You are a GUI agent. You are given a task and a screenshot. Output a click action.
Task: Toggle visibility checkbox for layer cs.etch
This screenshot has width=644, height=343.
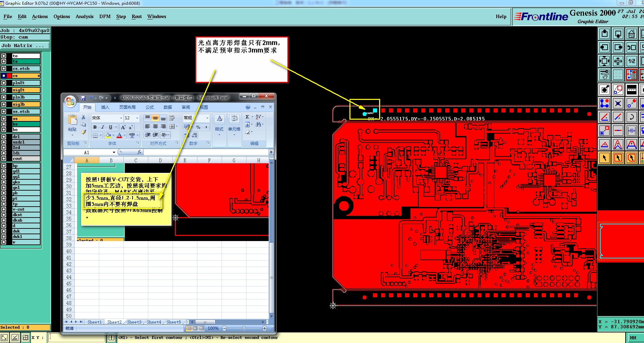point(4,69)
